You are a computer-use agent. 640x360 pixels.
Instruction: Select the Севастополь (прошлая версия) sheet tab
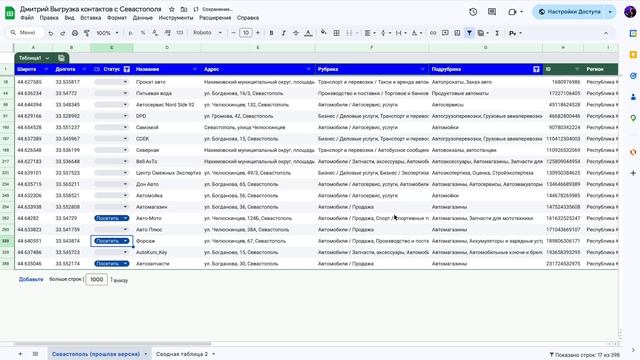96,354
